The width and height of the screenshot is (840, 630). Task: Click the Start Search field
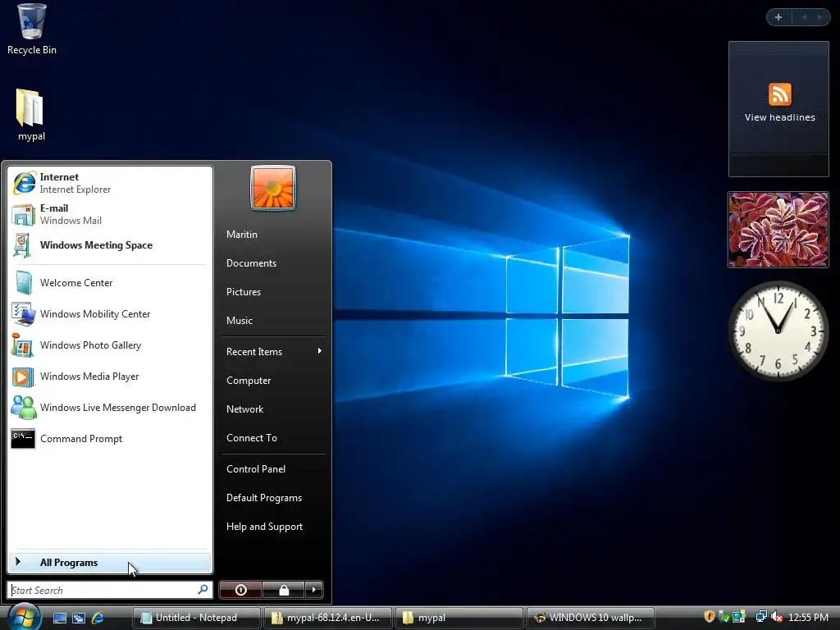tap(110, 590)
